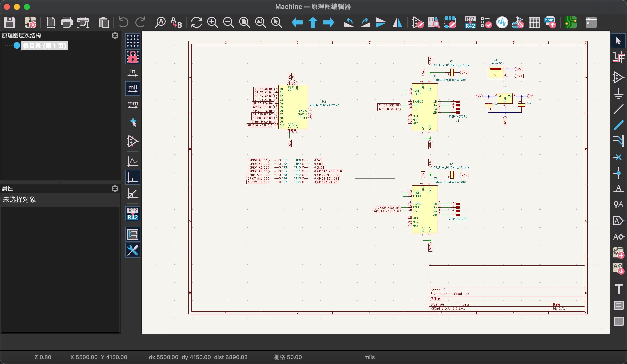Rotate selection clockwise
Image resolution: width=627 pixels, height=364 pixels.
365,23
